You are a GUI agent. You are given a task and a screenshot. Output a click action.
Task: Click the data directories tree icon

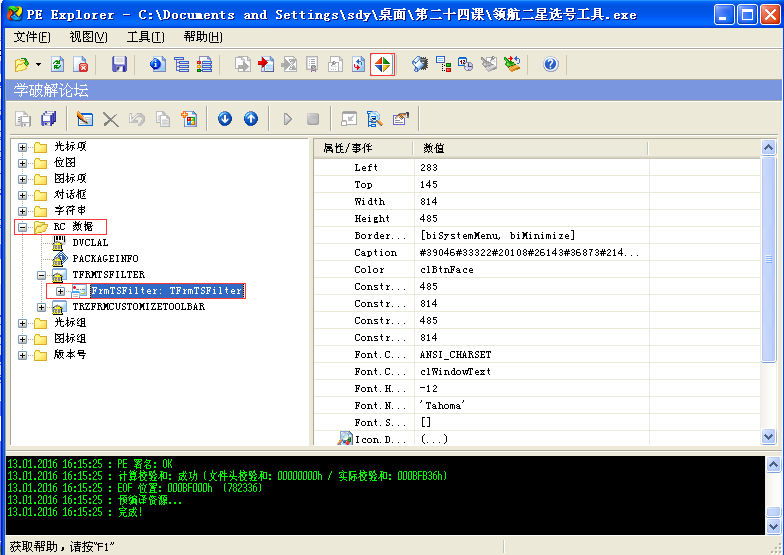(181, 64)
